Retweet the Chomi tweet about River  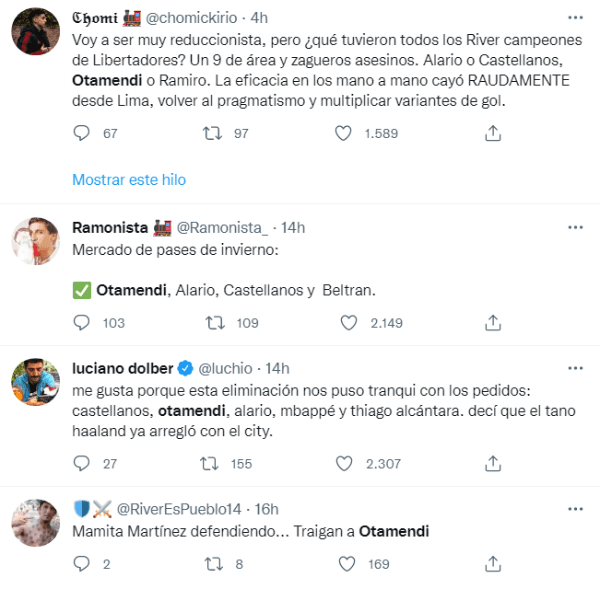212,133
